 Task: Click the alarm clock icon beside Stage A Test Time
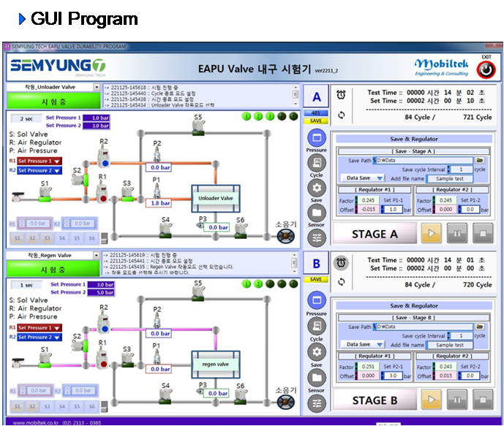(341, 95)
